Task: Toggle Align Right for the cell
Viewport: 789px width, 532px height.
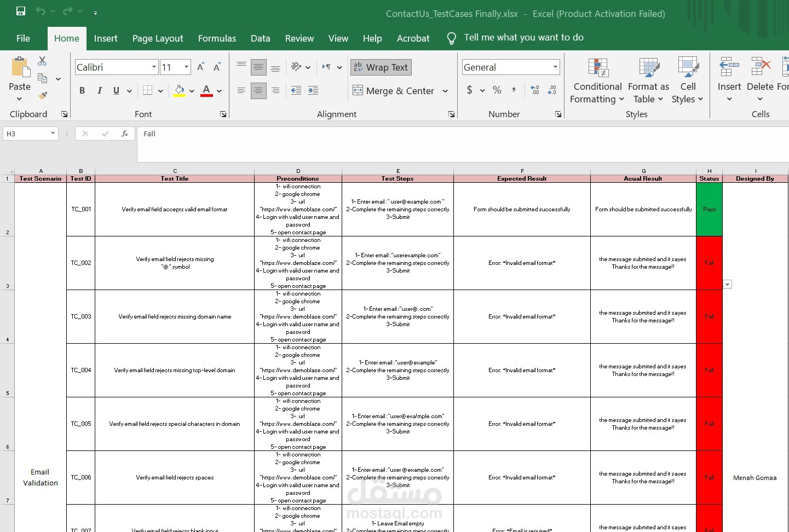Action: click(x=275, y=90)
